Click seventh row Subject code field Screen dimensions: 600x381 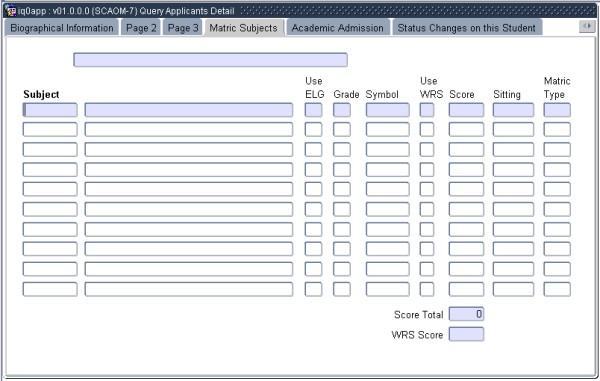click(x=50, y=230)
